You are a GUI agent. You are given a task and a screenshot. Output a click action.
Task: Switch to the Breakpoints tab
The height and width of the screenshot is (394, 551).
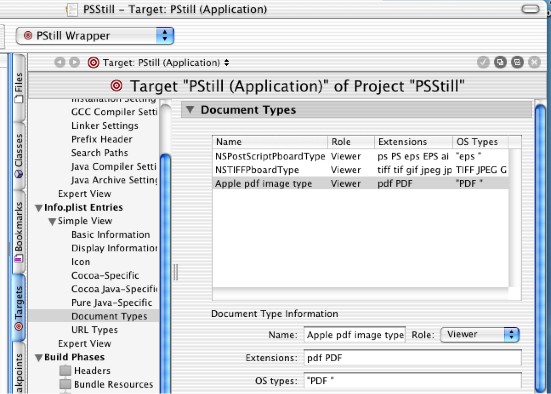point(19,369)
